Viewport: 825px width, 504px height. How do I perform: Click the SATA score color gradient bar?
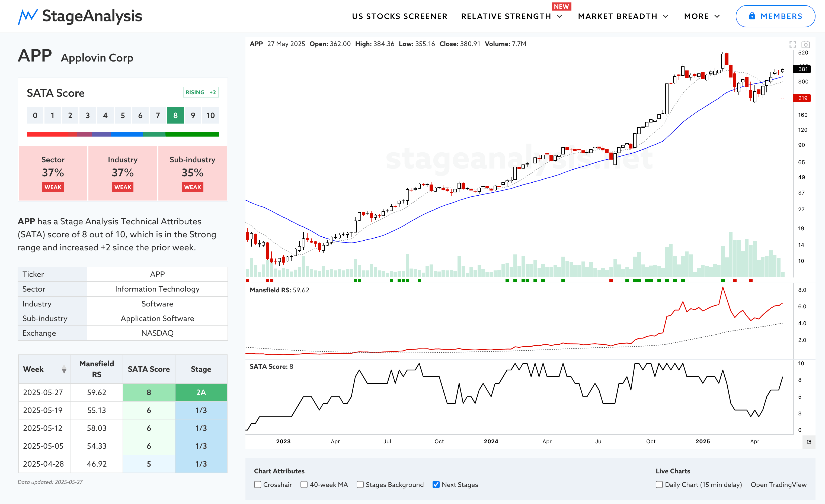coord(123,134)
